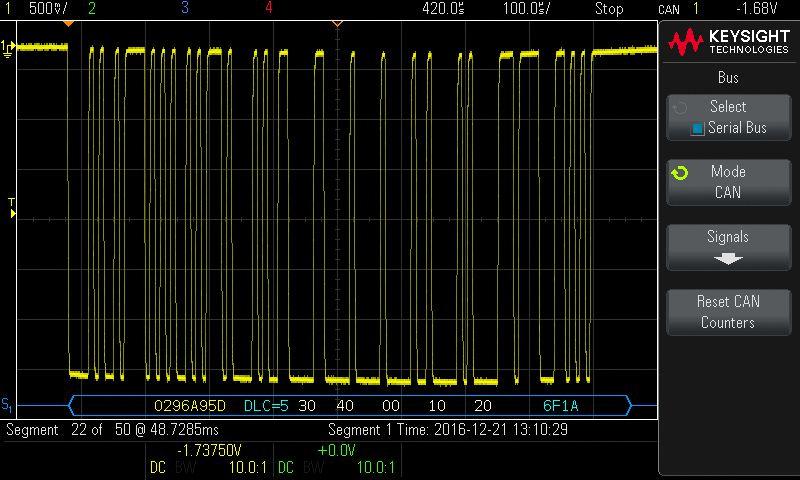Click the orange trigger point triangle at top left
The image size is (800, 480).
[68, 22]
